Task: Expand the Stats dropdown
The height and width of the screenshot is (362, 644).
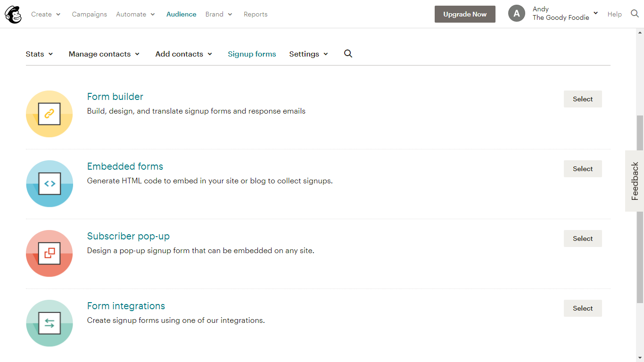Action: pos(40,54)
